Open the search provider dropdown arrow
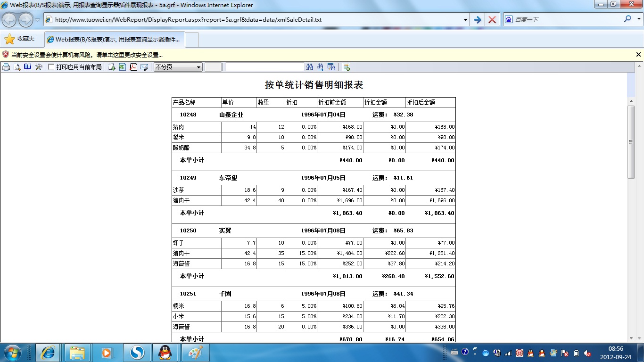 pos(638,20)
